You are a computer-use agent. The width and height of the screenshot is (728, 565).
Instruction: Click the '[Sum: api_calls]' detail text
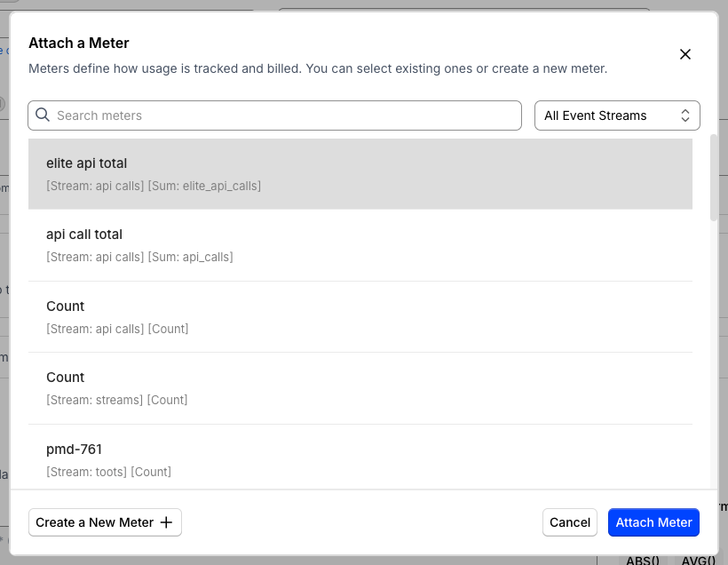click(x=190, y=257)
